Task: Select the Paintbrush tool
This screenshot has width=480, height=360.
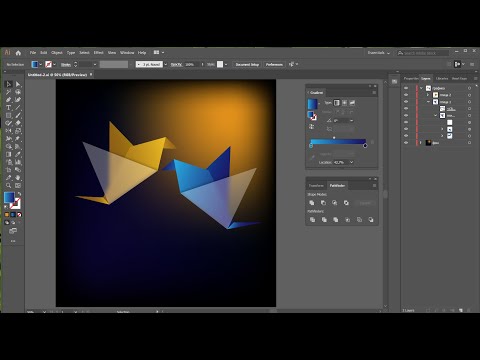Action: (x=18, y=115)
